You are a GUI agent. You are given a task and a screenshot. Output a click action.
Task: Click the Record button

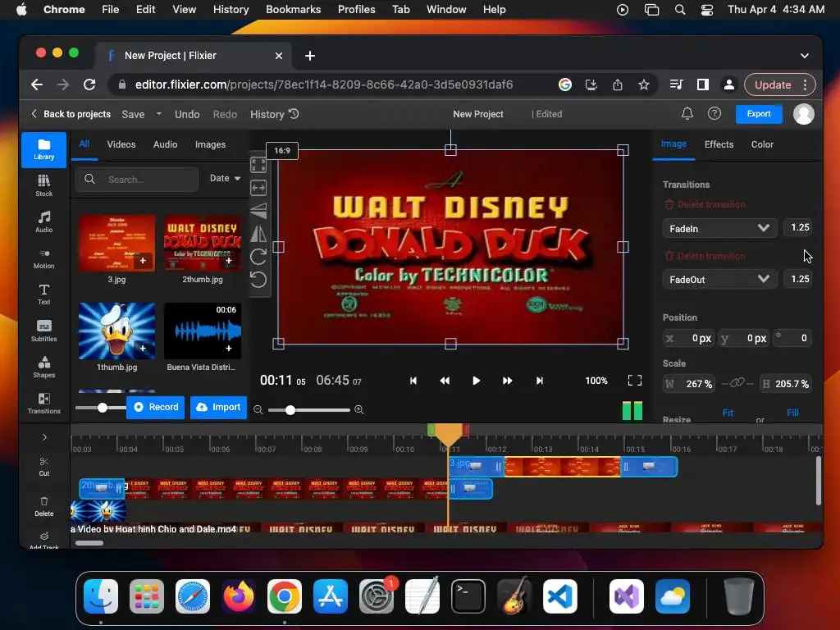click(x=156, y=407)
